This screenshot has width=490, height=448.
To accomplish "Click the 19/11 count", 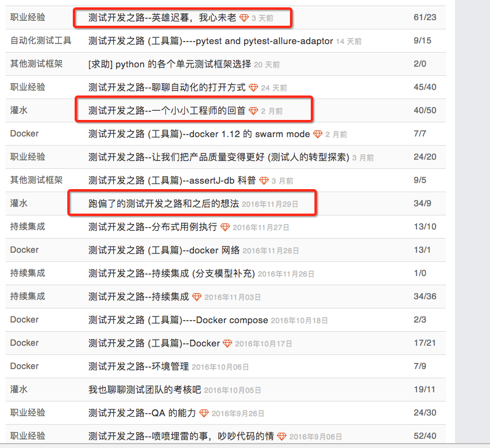I will pos(425,389).
